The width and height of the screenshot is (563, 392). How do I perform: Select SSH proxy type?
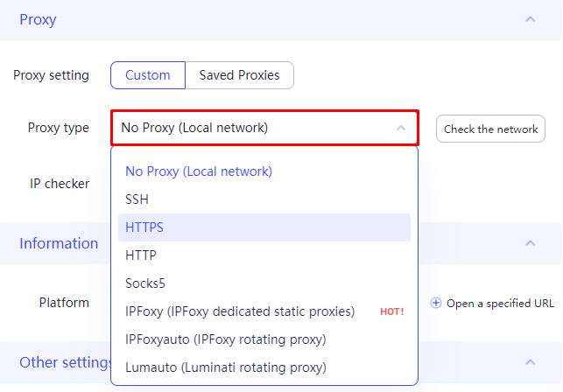pyautogui.click(x=264, y=199)
